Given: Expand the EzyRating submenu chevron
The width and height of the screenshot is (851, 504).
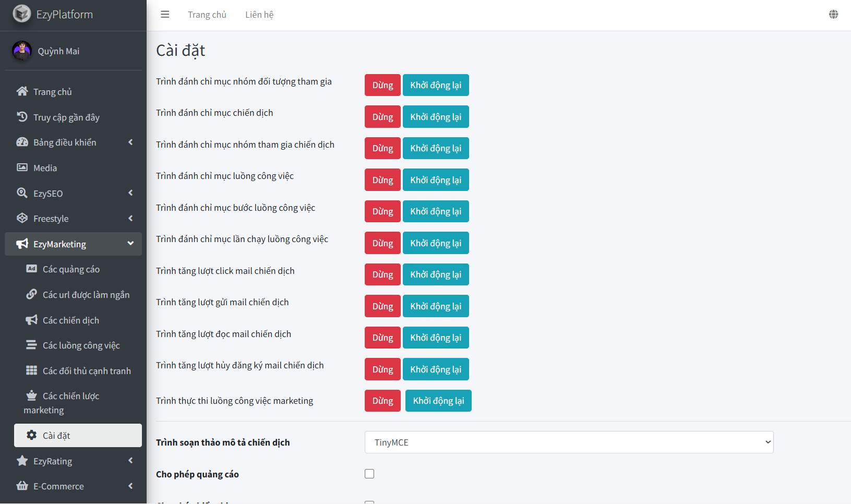Looking at the screenshot, I should pos(130,461).
